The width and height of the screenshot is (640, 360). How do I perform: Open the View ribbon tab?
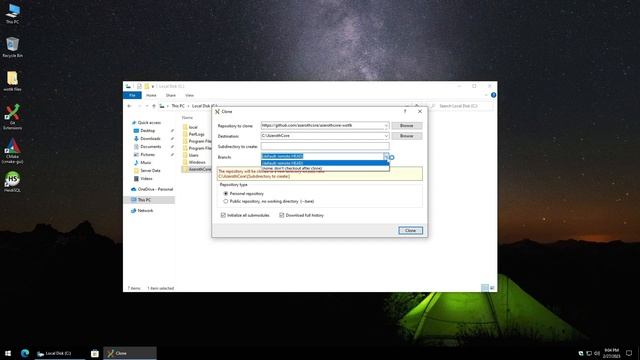pyautogui.click(x=189, y=95)
